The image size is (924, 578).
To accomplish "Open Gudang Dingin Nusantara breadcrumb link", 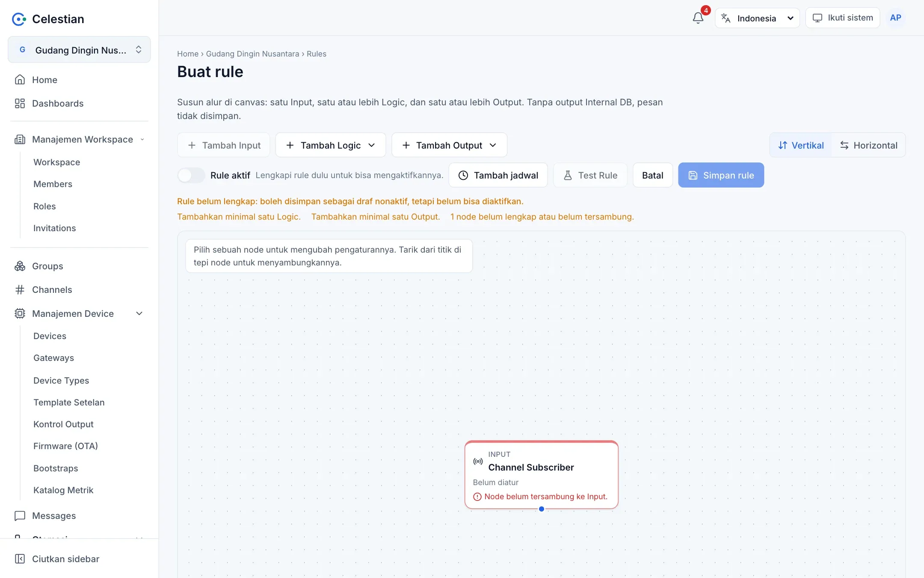I will point(252,54).
